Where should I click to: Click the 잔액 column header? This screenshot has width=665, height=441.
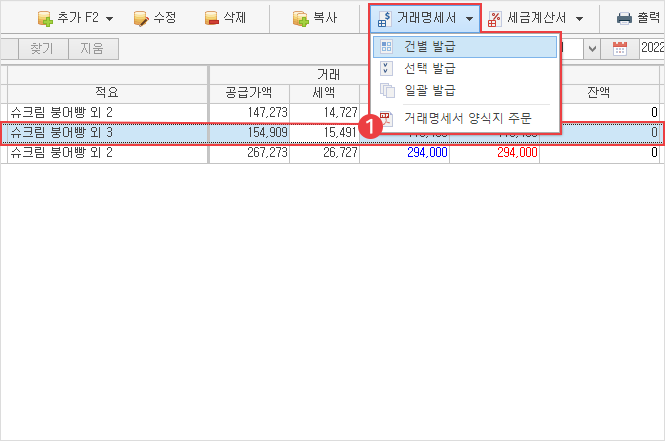(x=598, y=93)
